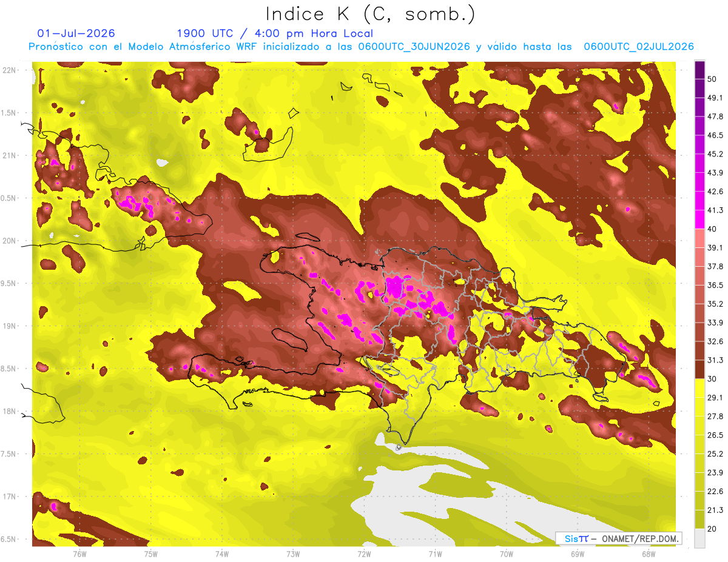
Task: Click the longitude axis label '76W'
Action: click(x=79, y=554)
